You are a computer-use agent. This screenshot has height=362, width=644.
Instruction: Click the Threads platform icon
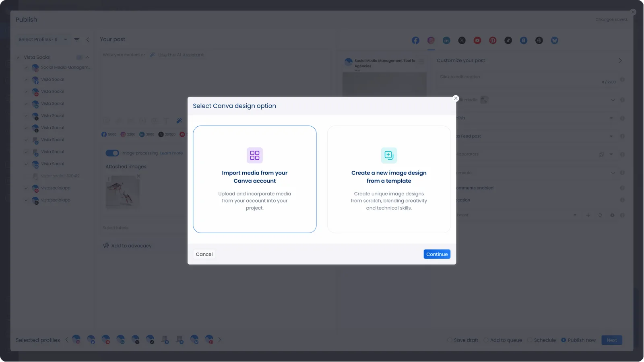[539, 40]
